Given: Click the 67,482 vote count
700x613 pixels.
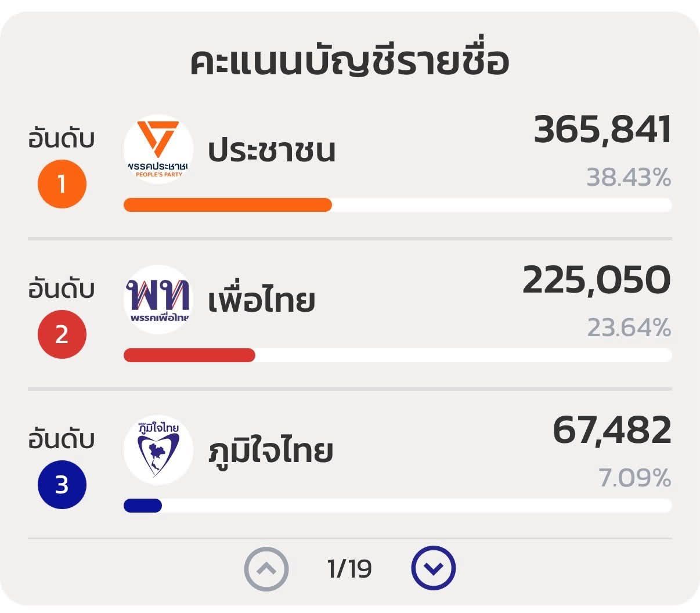Looking at the screenshot, I should coord(612,430).
